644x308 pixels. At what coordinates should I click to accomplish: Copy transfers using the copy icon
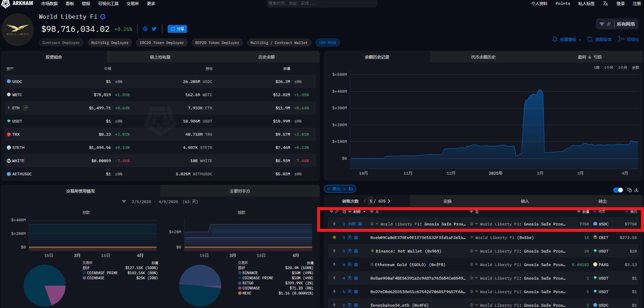[x=629, y=190]
